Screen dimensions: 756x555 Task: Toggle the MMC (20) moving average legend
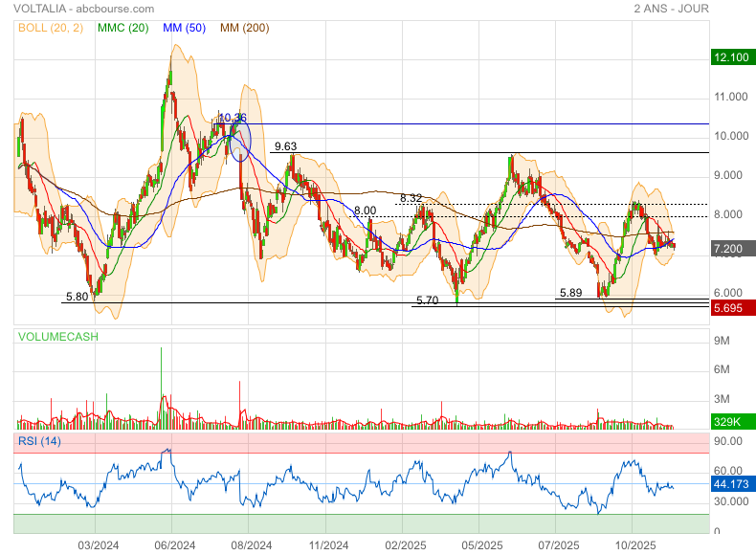pyautogui.click(x=122, y=27)
